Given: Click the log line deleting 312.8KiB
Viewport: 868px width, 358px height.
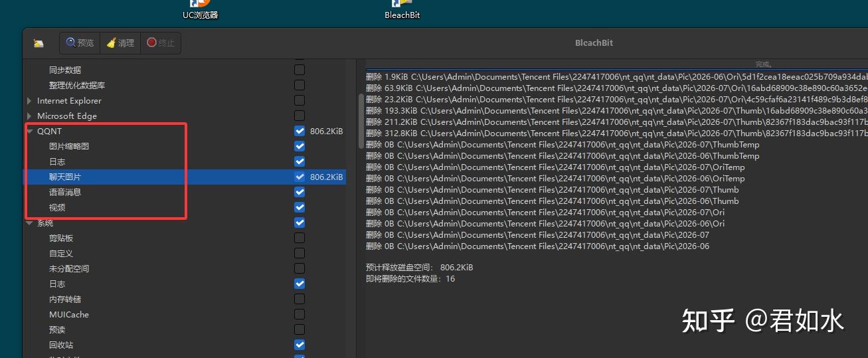Looking at the screenshot, I should pos(616,133).
